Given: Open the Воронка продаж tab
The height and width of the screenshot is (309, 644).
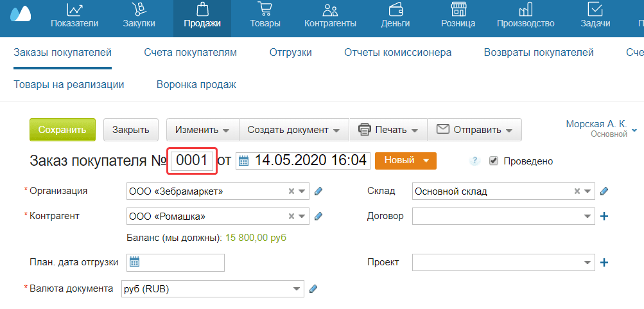Looking at the screenshot, I should pyautogui.click(x=196, y=84).
